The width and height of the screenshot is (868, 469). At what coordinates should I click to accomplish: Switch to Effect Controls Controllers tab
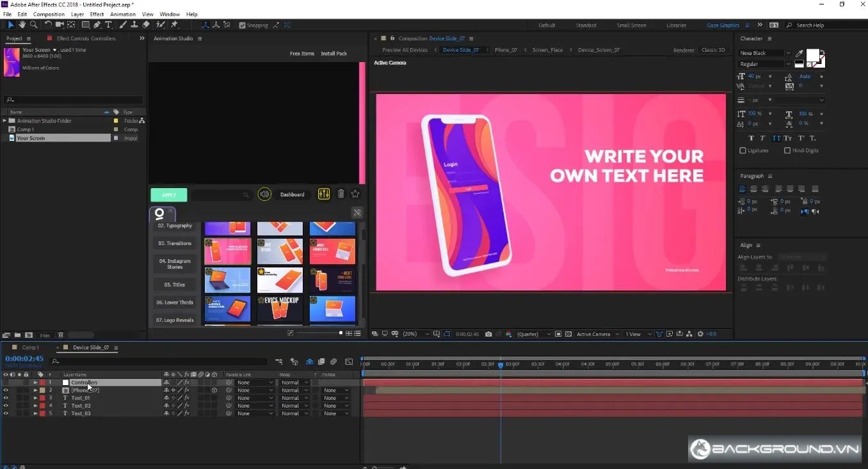click(x=86, y=38)
